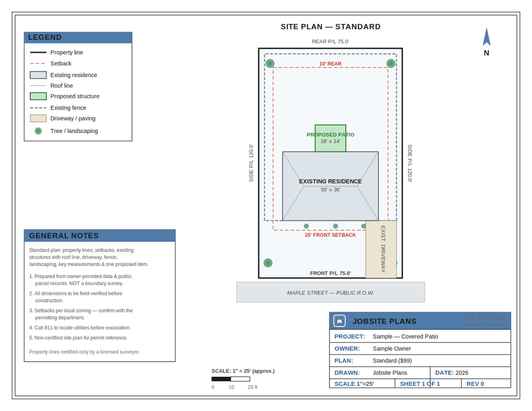
Task: Select the green Proposed Patio rectangle
Action: click(330, 138)
